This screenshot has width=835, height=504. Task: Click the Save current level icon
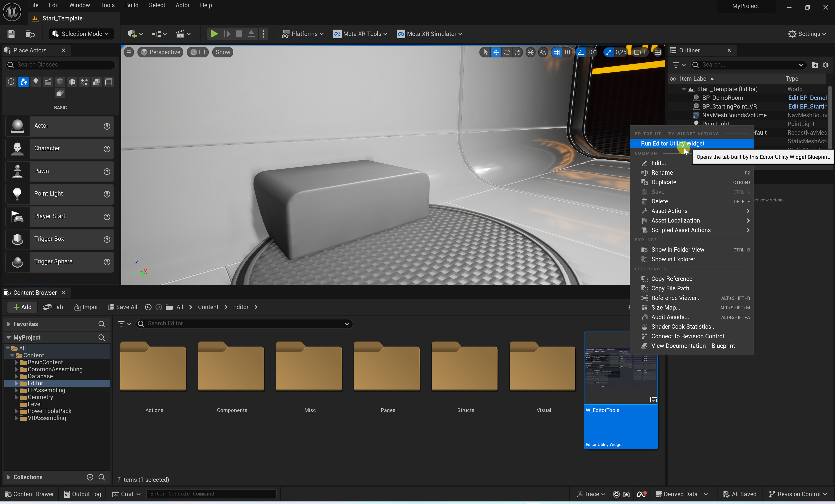coord(11,33)
